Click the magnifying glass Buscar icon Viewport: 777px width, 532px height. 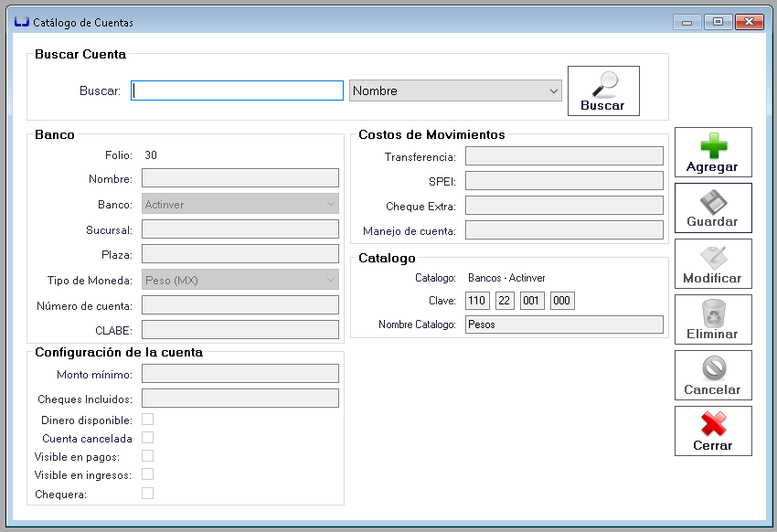click(x=605, y=84)
